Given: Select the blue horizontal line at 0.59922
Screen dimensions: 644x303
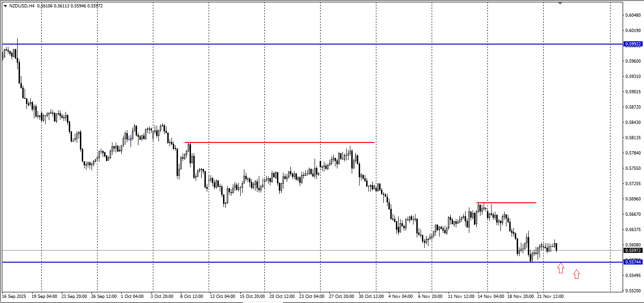Looking at the screenshot, I should 312,44.
